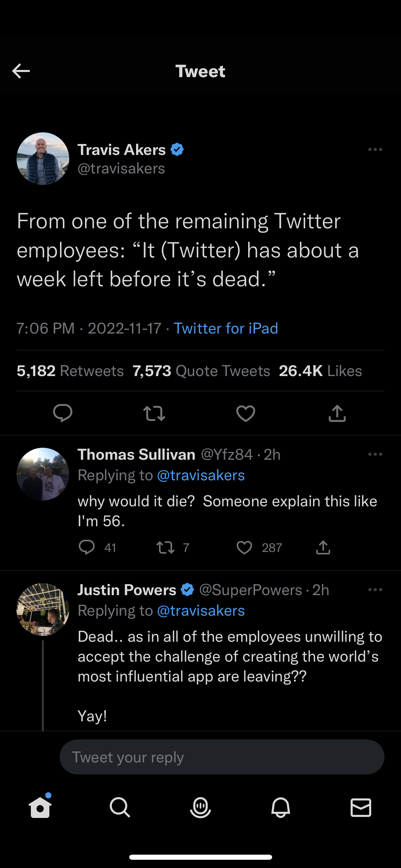
Task: View the 7,573 Quote Tweets list
Action: [202, 371]
